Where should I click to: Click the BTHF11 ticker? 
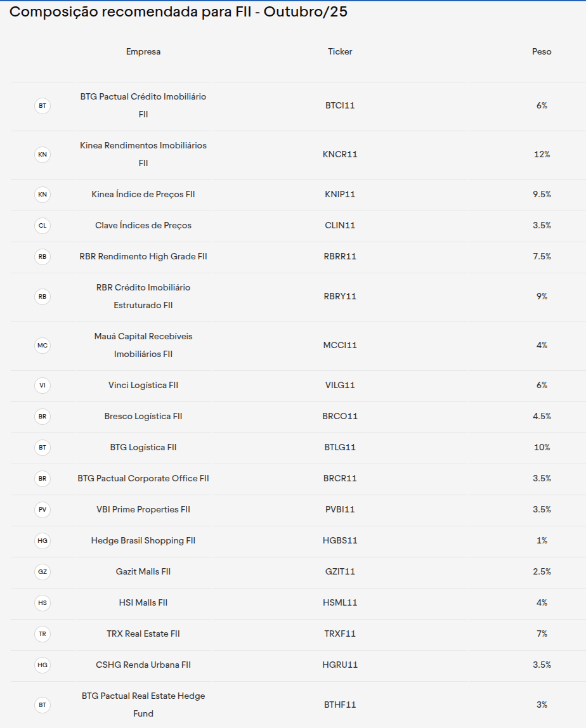coord(340,705)
